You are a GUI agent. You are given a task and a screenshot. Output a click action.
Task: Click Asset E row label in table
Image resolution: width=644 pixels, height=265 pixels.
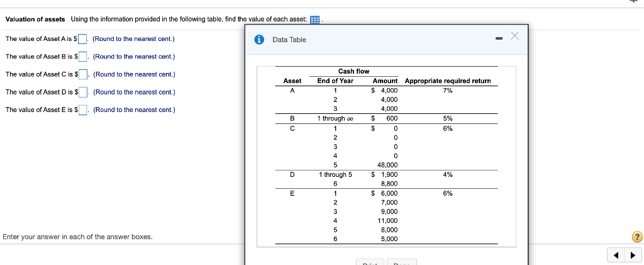click(x=292, y=193)
